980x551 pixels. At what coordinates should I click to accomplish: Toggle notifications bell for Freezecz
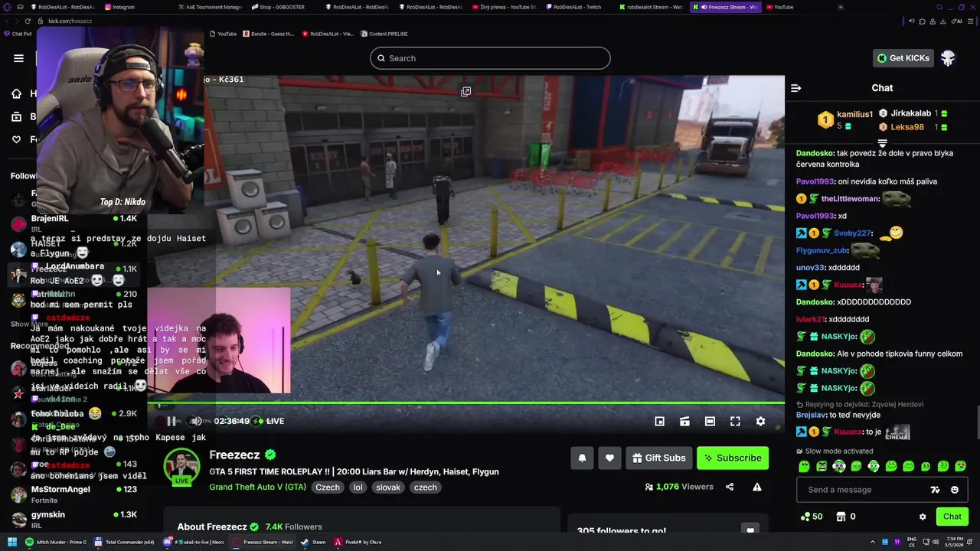(582, 458)
